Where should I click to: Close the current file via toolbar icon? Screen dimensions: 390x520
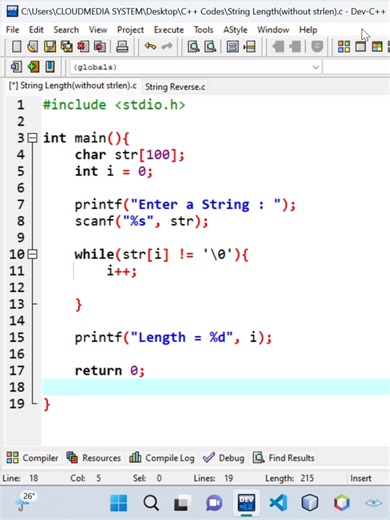click(x=83, y=46)
